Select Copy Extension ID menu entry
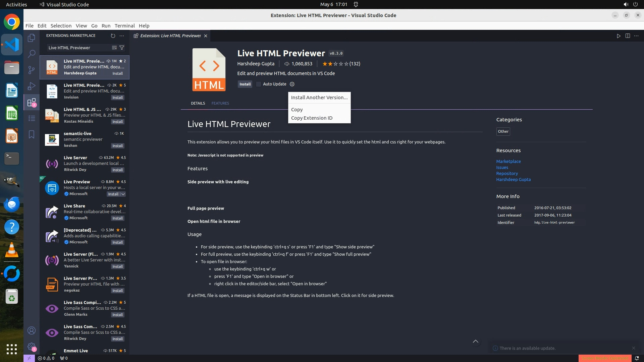644x362 pixels. coord(312,118)
